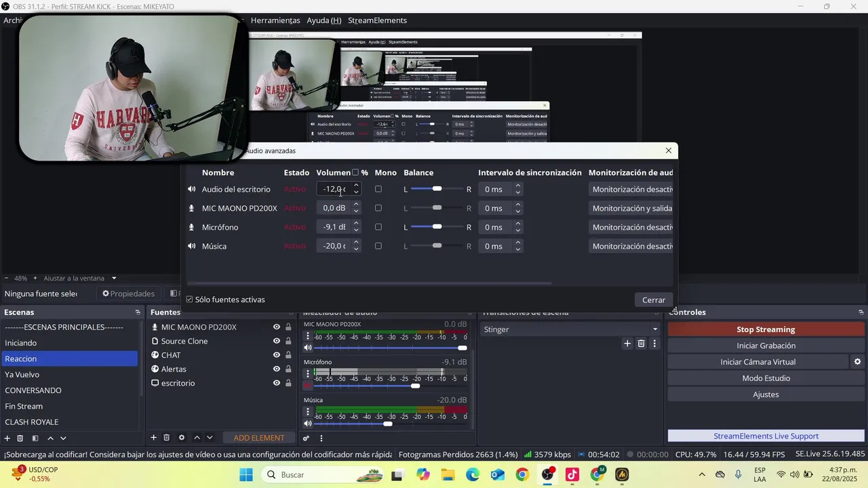Screen dimensions: 868x488
Task: Open options menu for MIC MAONO PD200X mixer track
Action: [x=308, y=336]
